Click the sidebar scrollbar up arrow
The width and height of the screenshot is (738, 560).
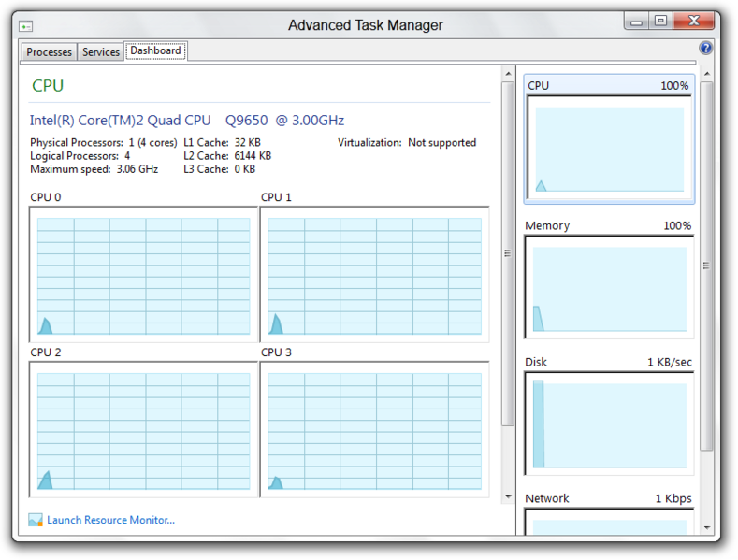click(x=706, y=74)
